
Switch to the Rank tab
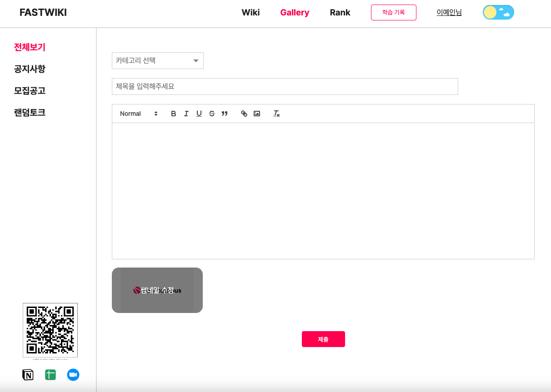[x=340, y=12]
